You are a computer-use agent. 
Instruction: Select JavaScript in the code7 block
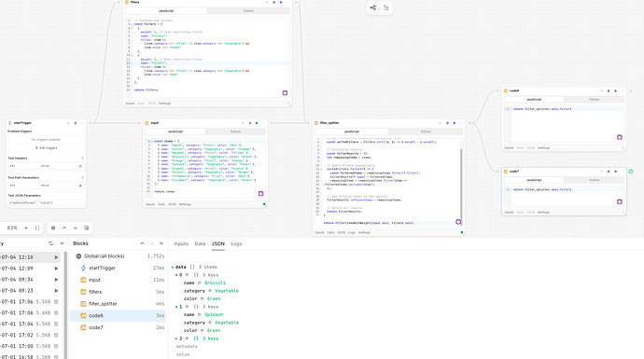534,180
